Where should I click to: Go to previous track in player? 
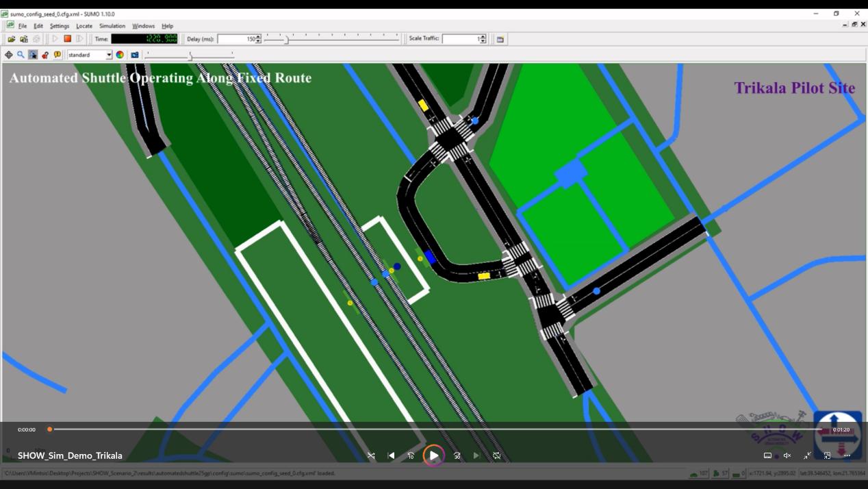click(391, 455)
